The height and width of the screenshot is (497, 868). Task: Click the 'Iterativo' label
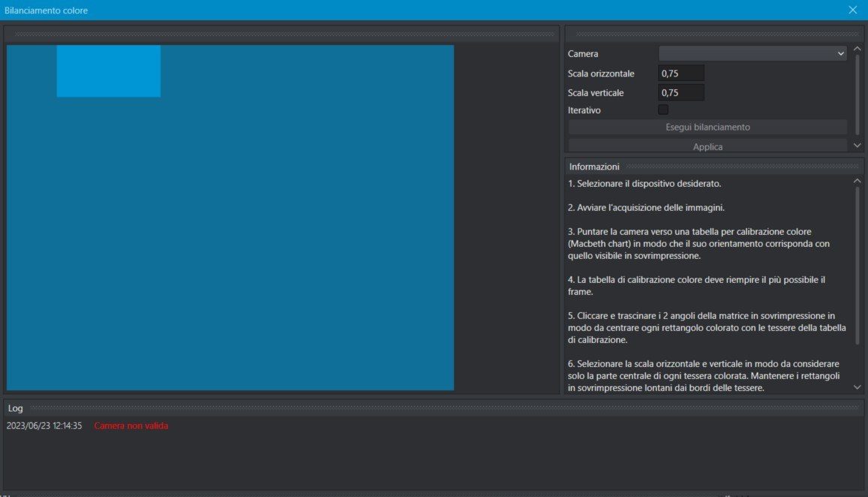(x=584, y=110)
